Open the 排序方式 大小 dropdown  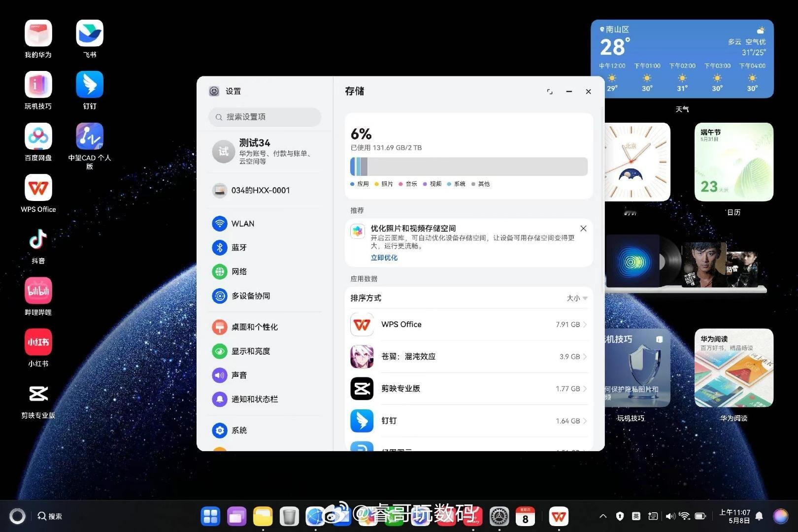coord(577,298)
